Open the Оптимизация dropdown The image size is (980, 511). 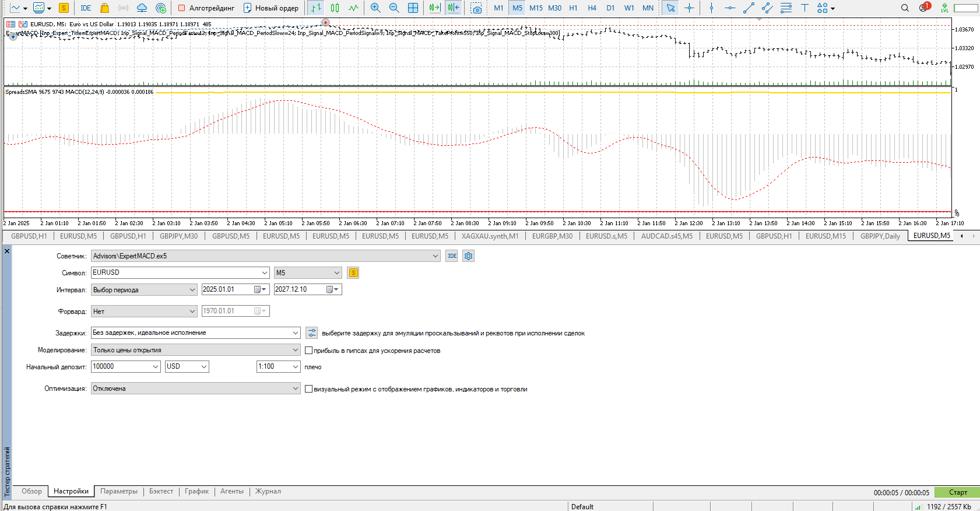pyautogui.click(x=196, y=388)
